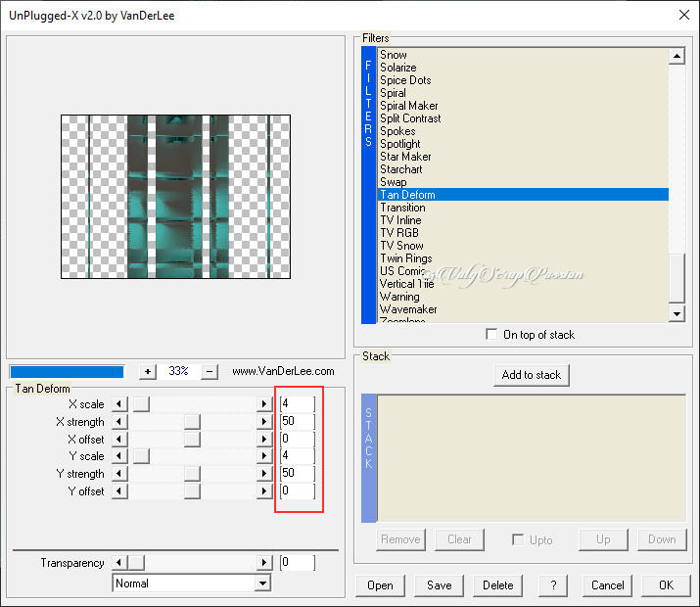This screenshot has width=700, height=607.
Task: Click left arrow of X offset slider
Action: click(119, 440)
